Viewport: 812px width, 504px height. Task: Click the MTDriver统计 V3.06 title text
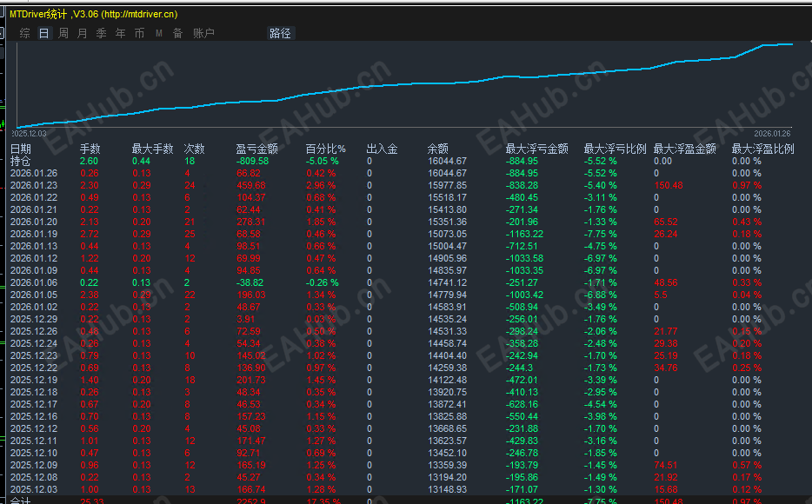point(94,14)
